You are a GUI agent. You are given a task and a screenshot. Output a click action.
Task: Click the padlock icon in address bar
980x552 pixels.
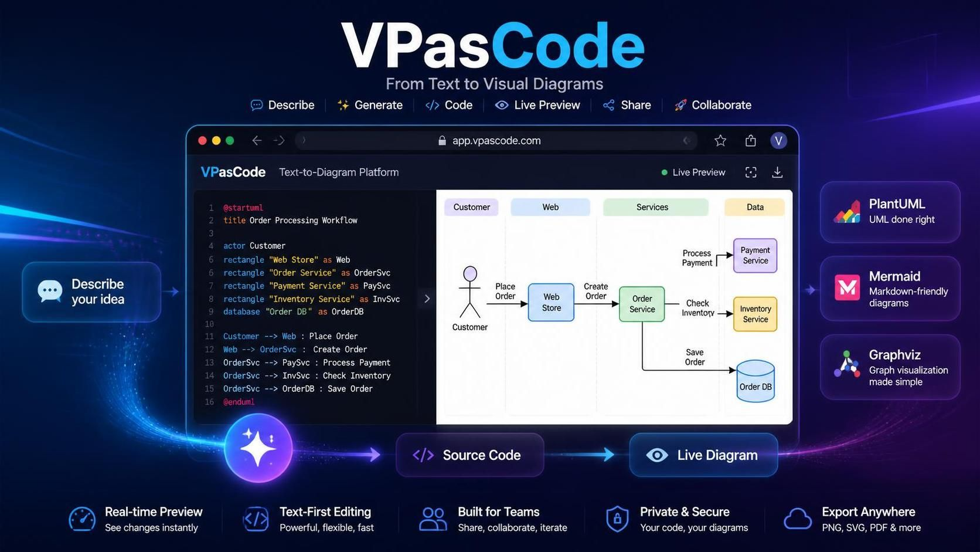(x=442, y=140)
